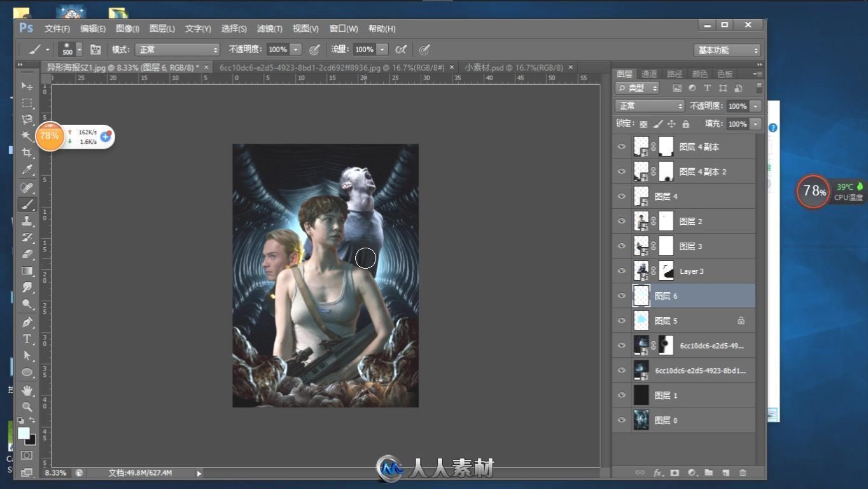Delete layer with trash icon
868x489 pixels.
pos(742,472)
